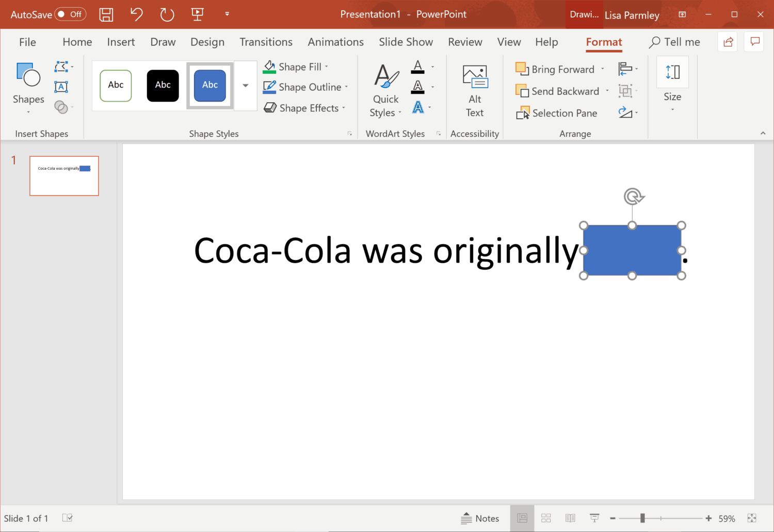
Task: Customize Quick Access Toolbar dropdown
Action: (227, 14)
